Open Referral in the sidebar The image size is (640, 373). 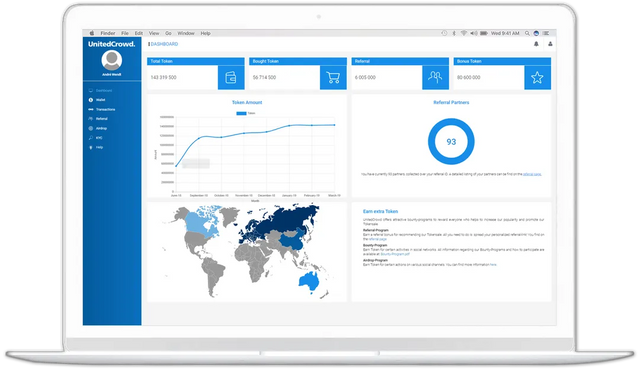click(x=98, y=119)
